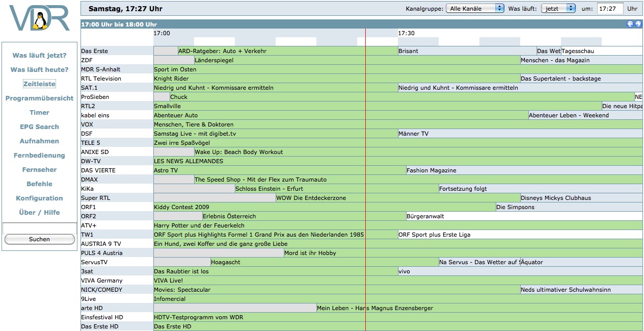This screenshot has height=331, width=644.
Task: Click the sidebar search text field
Action: click(x=40, y=228)
